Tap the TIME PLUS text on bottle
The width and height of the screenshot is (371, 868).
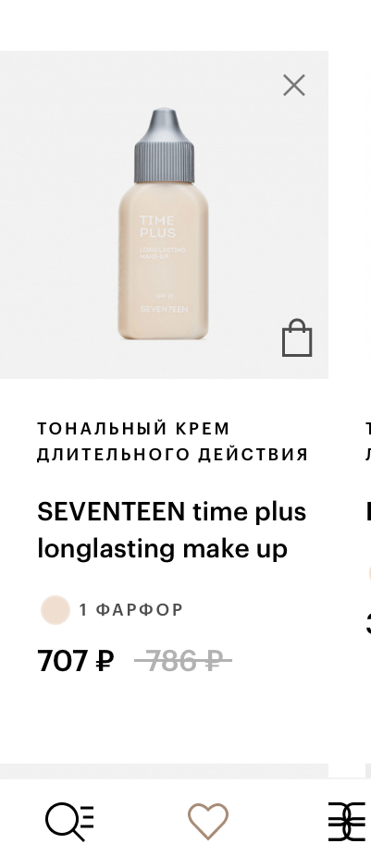[157, 226]
